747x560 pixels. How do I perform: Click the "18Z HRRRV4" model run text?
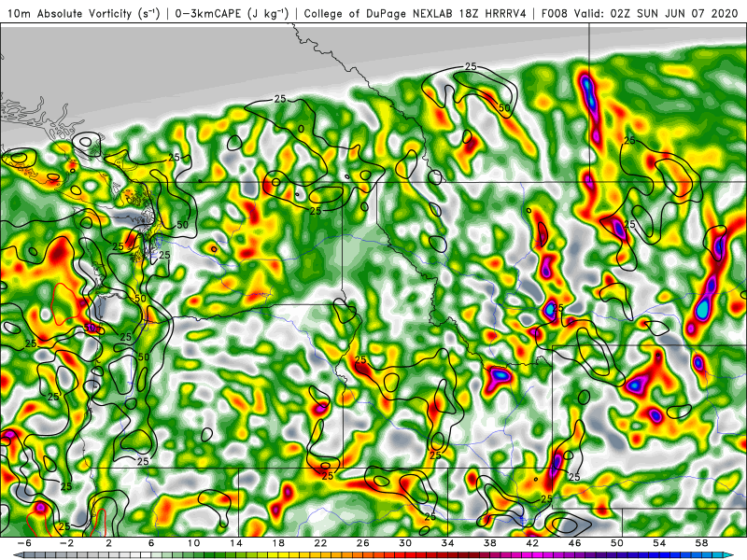pos(493,14)
